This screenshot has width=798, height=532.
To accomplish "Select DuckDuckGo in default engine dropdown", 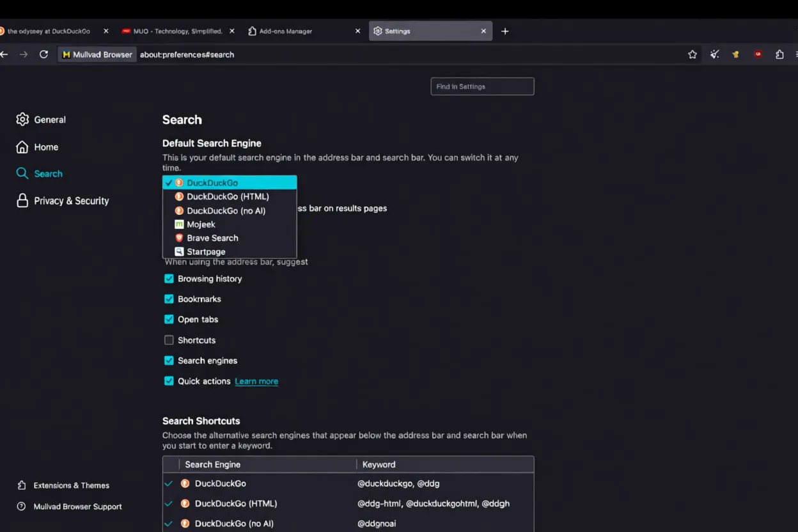I will pyautogui.click(x=230, y=183).
